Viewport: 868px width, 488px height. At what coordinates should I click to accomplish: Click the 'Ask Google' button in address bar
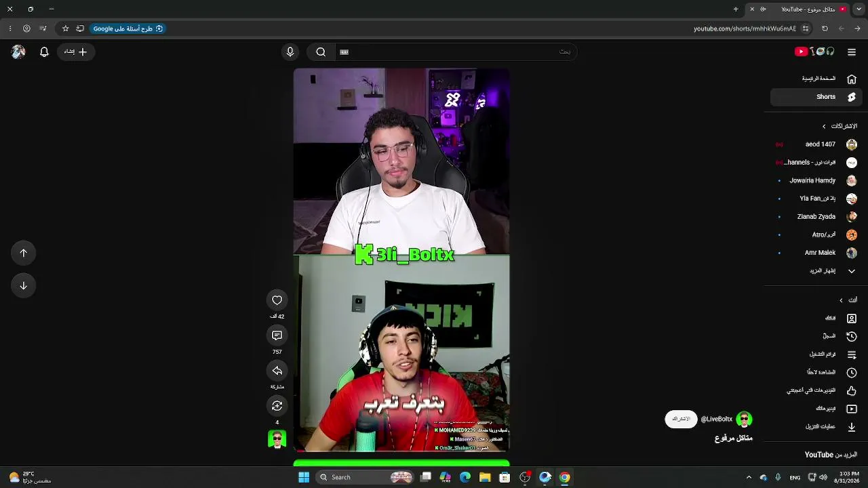tap(128, 28)
